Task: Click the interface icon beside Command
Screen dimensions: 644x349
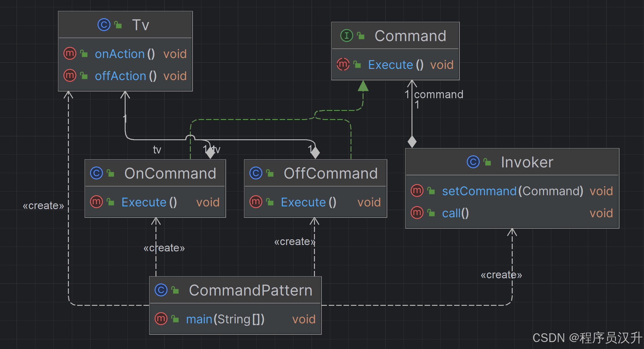Action: click(346, 36)
